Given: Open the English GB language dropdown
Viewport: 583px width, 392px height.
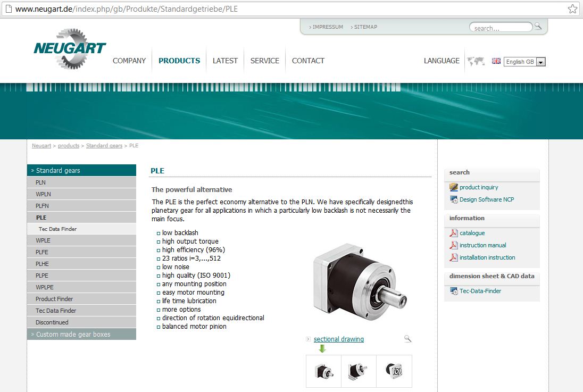Looking at the screenshot, I should [540, 62].
